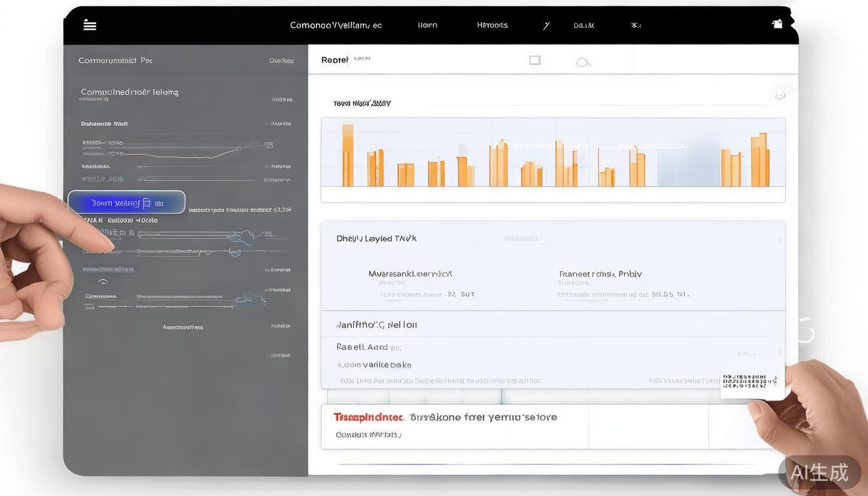Viewport: 868px width, 496px height.
Task: Expand the 'Comonoo Vellam' title in top bar
Action: tap(335, 25)
